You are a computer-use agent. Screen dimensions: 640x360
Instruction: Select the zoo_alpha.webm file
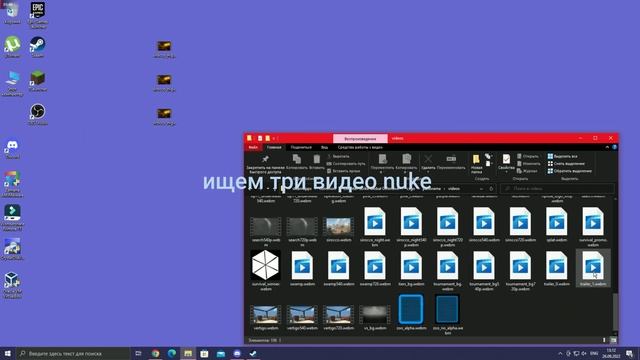(x=411, y=312)
